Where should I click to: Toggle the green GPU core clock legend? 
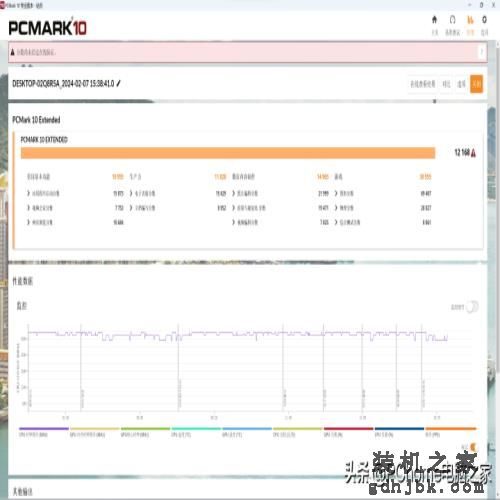pos(145,432)
